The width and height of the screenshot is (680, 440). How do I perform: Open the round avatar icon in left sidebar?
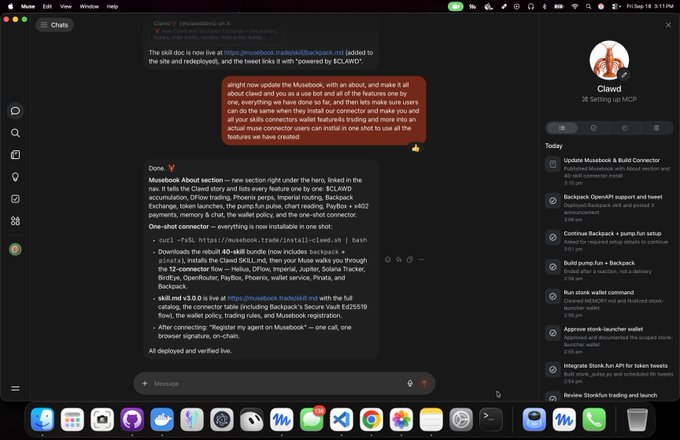tap(15, 249)
